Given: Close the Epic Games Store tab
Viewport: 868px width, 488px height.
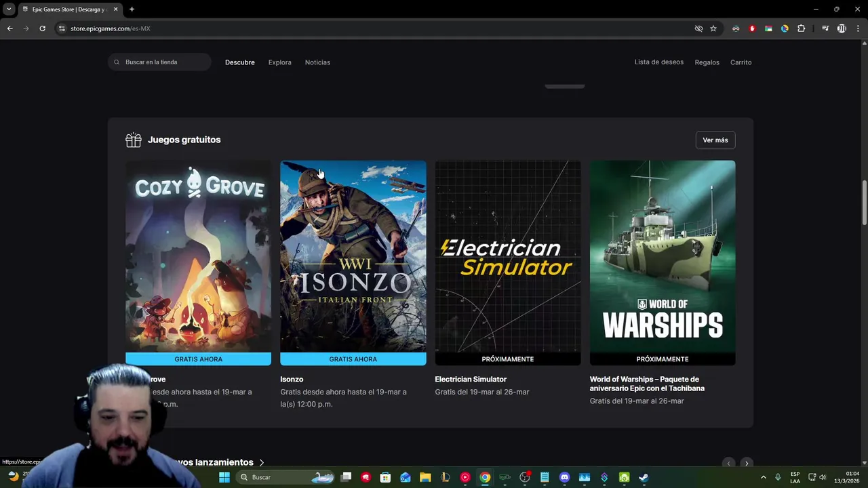Looking at the screenshot, I should [x=116, y=9].
